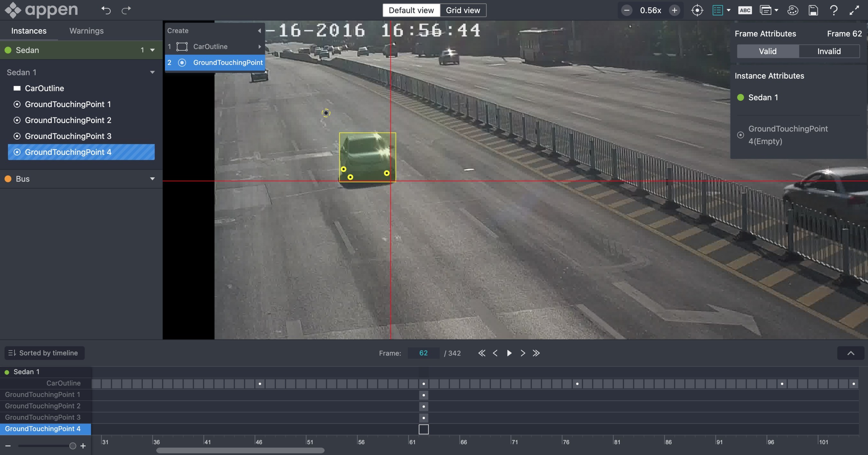The image size is (868, 455).
Task: Enter fullscreen with the expand arrows icon
Action: 854,10
